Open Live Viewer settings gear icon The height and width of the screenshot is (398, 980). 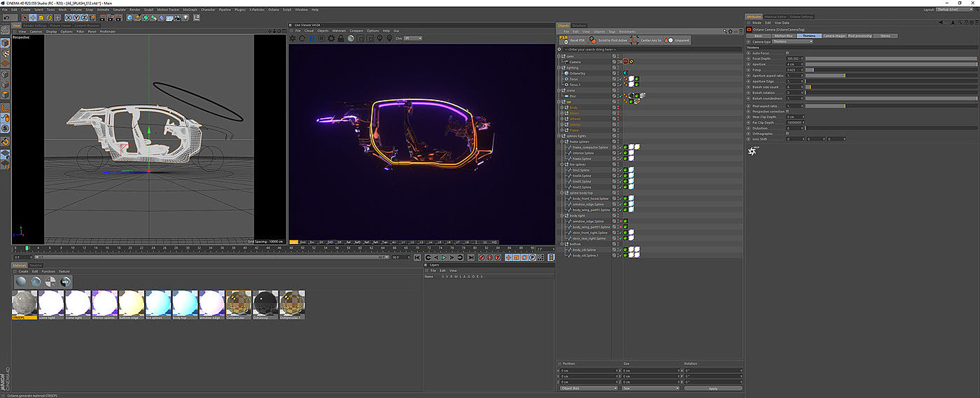coord(330,38)
